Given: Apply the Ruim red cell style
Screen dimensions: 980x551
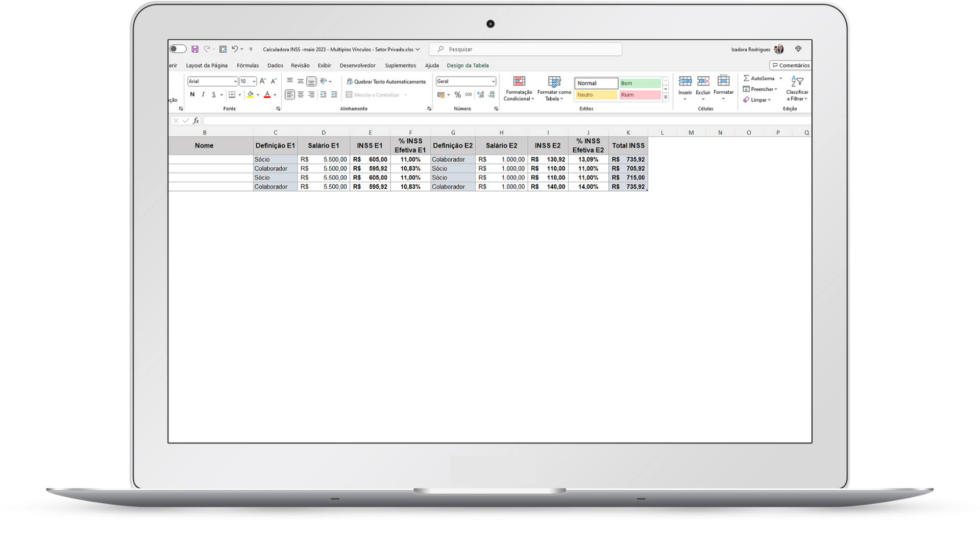Looking at the screenshot, I should click(x=640, y=95).
